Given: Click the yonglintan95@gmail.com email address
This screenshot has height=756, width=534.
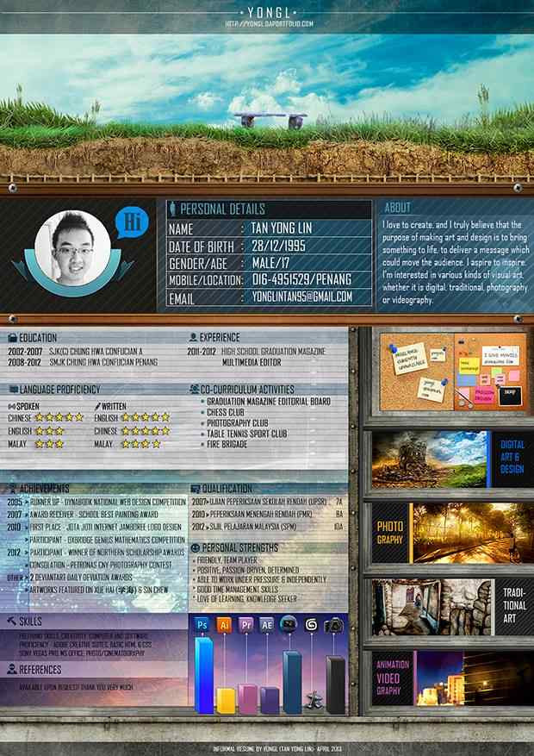Looking at the screenshot, I should (301, 297).
